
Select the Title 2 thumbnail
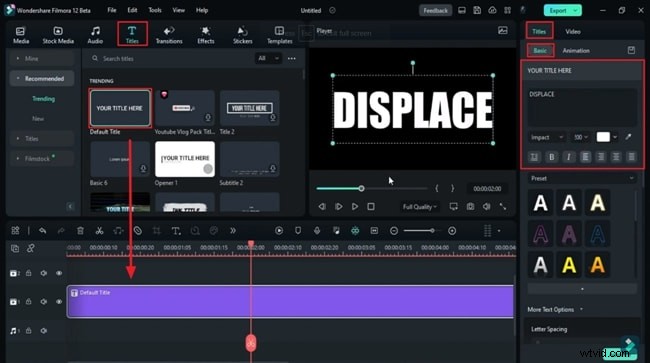(x=250, y=108)
